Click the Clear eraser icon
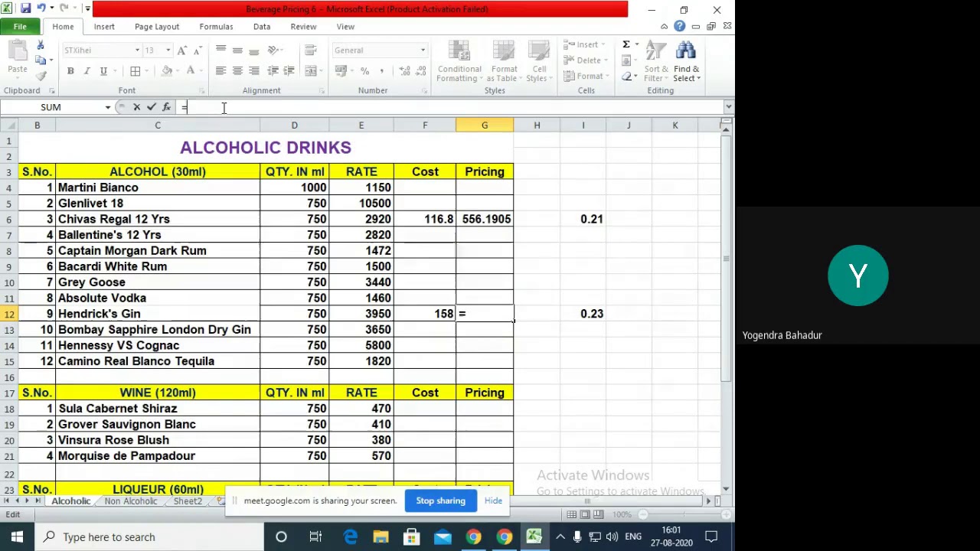The width and height of the screenshot is (980, 551). click(x=627, y=77)
